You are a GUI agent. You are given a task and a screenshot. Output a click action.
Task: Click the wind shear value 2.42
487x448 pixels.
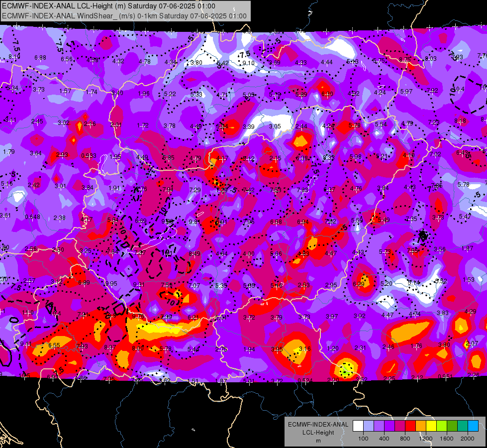(34, 185)
